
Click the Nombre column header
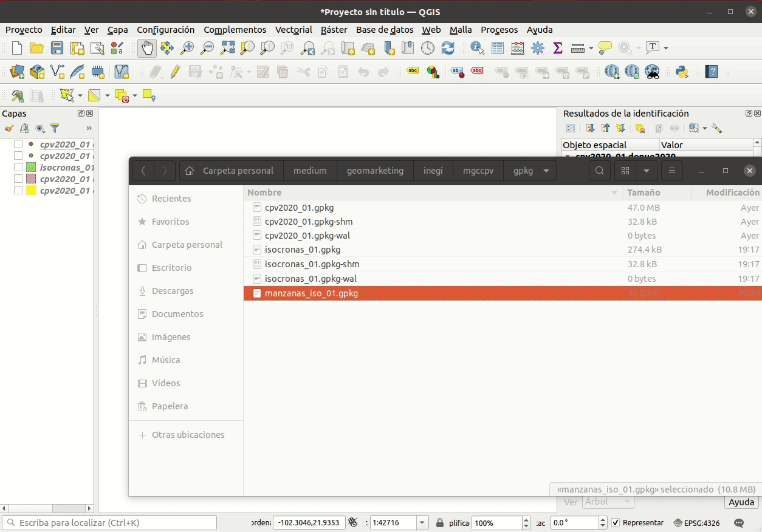coord(433,193)
